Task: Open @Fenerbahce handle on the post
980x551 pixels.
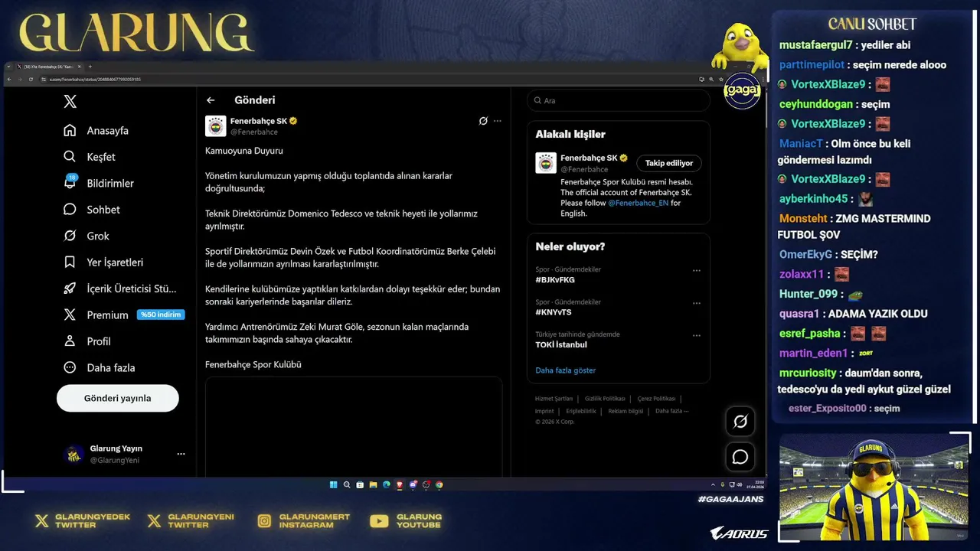Action: pyautogui.click(x=254, y=132)
